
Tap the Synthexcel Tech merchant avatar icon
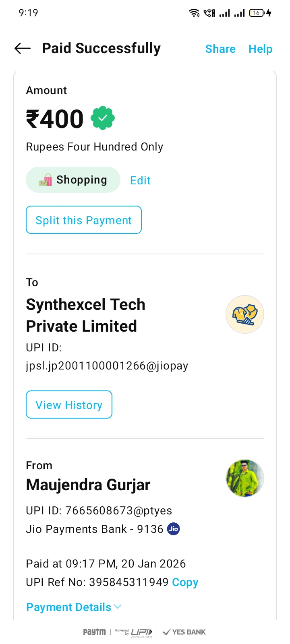(x=244, y=314)
